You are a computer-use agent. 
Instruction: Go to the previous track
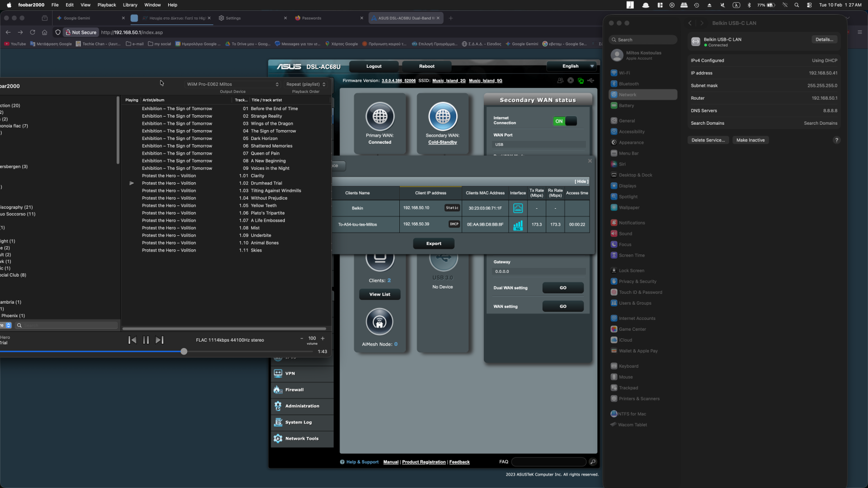pyautogui.click(x=132, y=340)
